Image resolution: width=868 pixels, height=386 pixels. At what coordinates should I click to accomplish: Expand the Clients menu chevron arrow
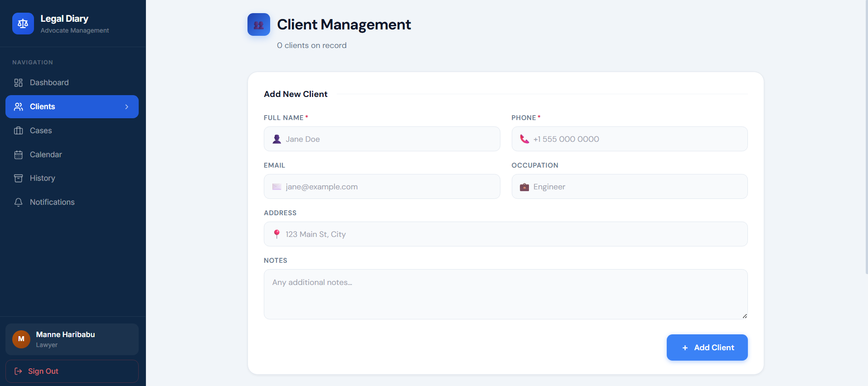[x=126, y=106]
